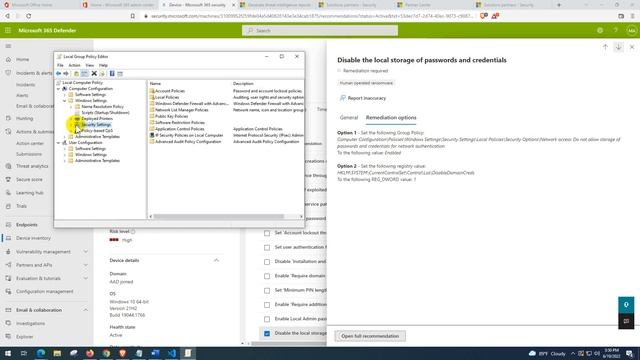
Task: Collapse Email & collaboration sidebar section
Action: (86, 310)
